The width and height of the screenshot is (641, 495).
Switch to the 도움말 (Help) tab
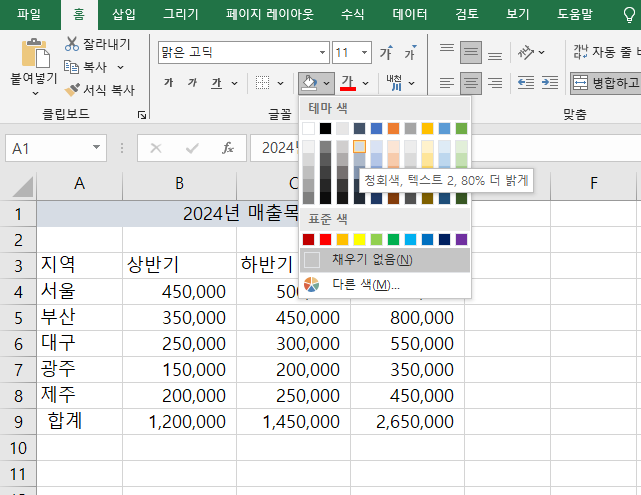click(575, 15)
